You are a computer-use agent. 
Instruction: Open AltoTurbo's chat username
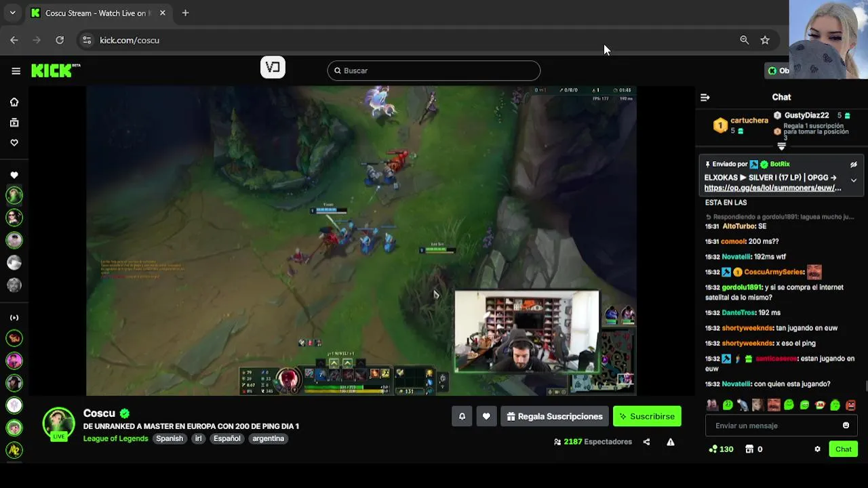tap(738, 226)
